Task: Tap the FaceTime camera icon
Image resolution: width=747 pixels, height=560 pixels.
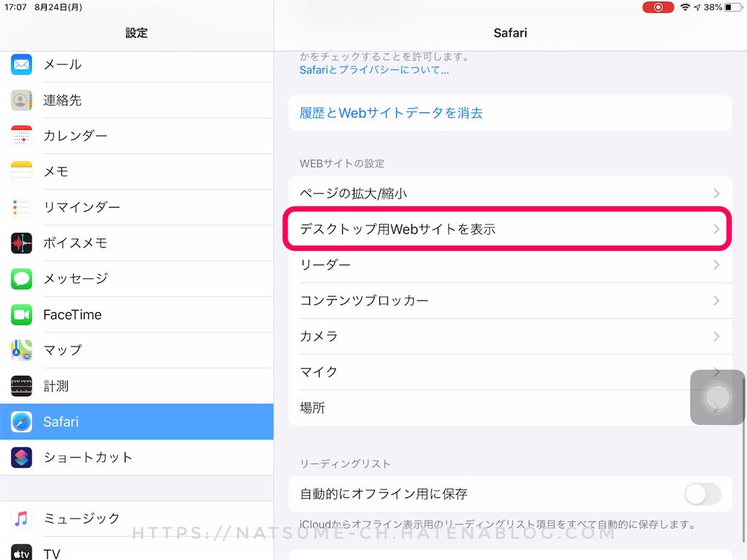Action: click(21, 314)
